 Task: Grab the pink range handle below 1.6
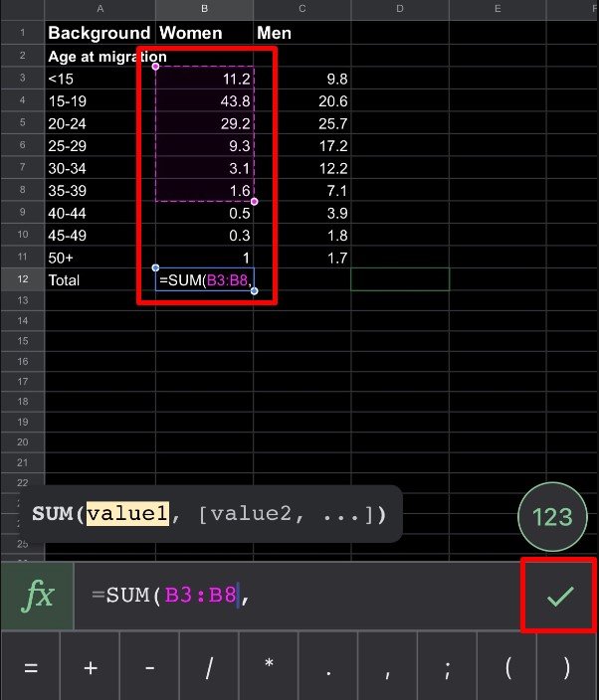(254, 201)
